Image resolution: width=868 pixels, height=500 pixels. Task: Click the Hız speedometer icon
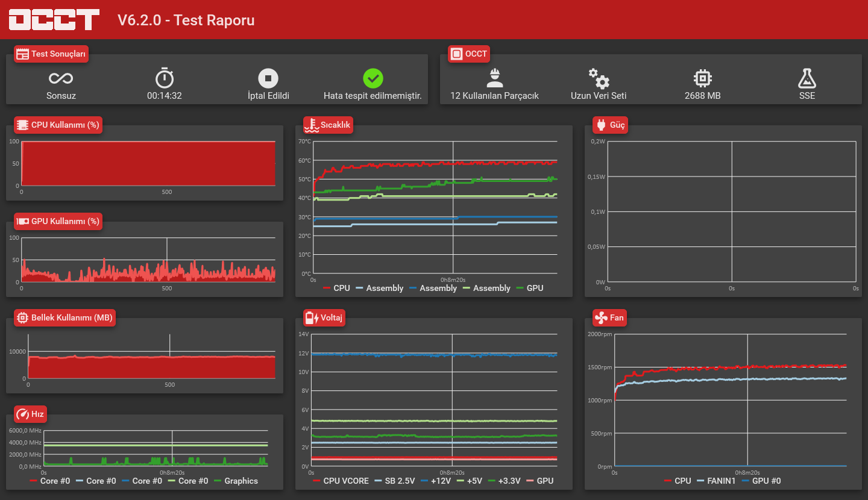coord(22,414)
